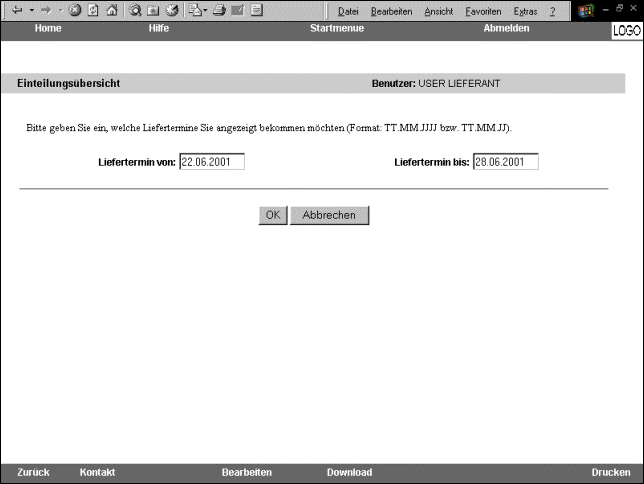
Task: Click the USER LIEFERANT user name
Action: tap(459, 83)
